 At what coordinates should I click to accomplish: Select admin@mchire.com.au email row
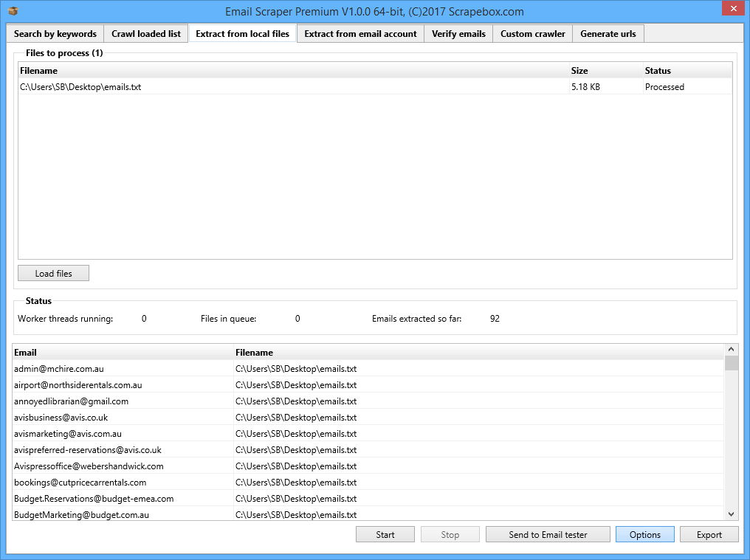(x=368, y=368)
